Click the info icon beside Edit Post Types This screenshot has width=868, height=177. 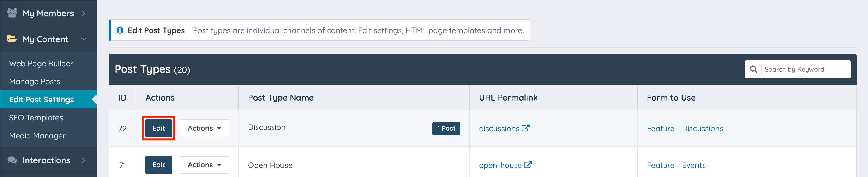tap(120, 31)
